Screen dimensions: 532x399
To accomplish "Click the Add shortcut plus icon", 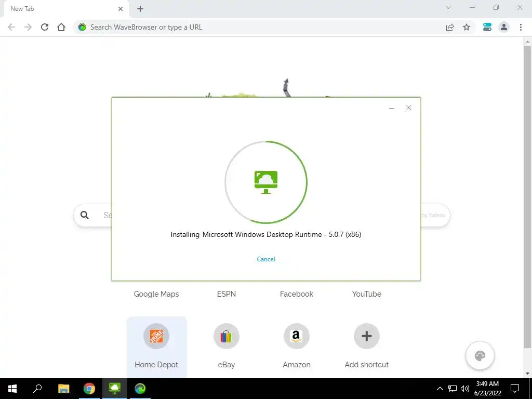I will click(367, 336).
